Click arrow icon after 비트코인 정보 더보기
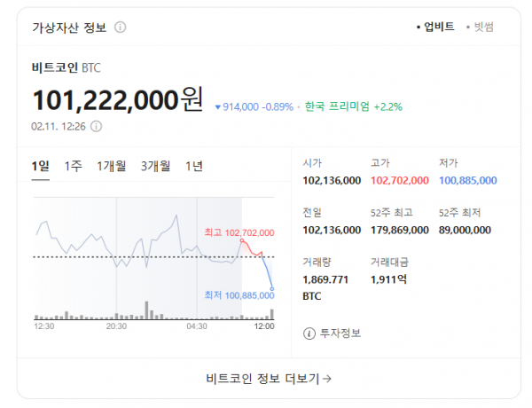 (327, 380)
